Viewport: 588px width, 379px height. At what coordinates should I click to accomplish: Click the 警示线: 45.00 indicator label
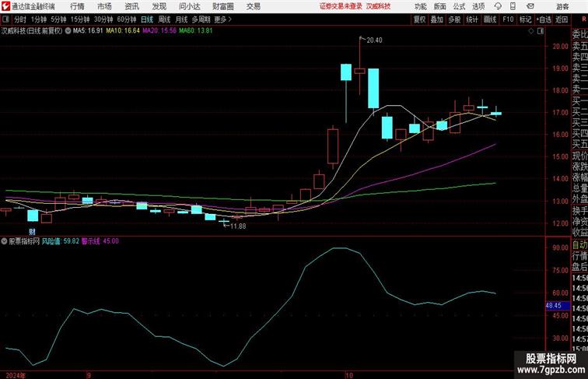(x=100, y=241)
